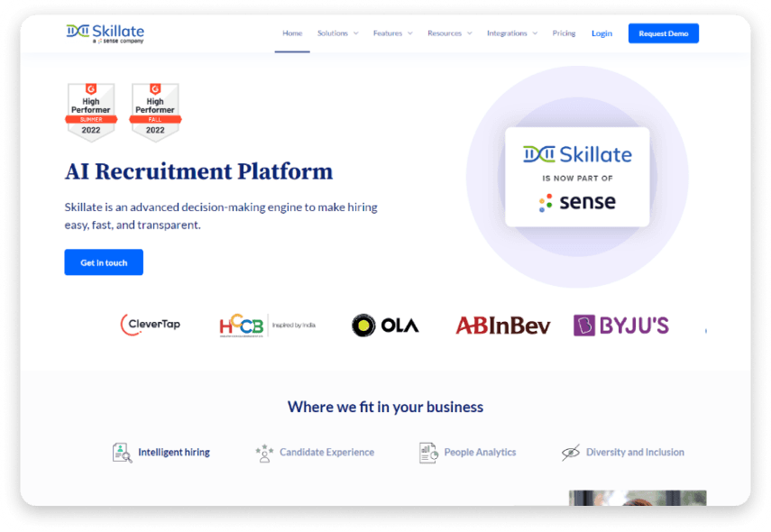771x532 pixels.
Task: Click the Intelligent hiring icon
Action: (122, 452)
